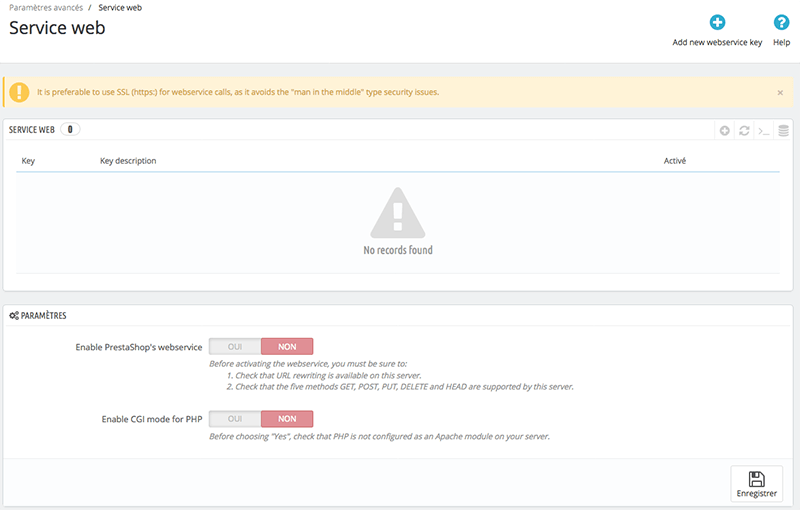
Task: Click the Service Web record count badge
Action: 71,130
